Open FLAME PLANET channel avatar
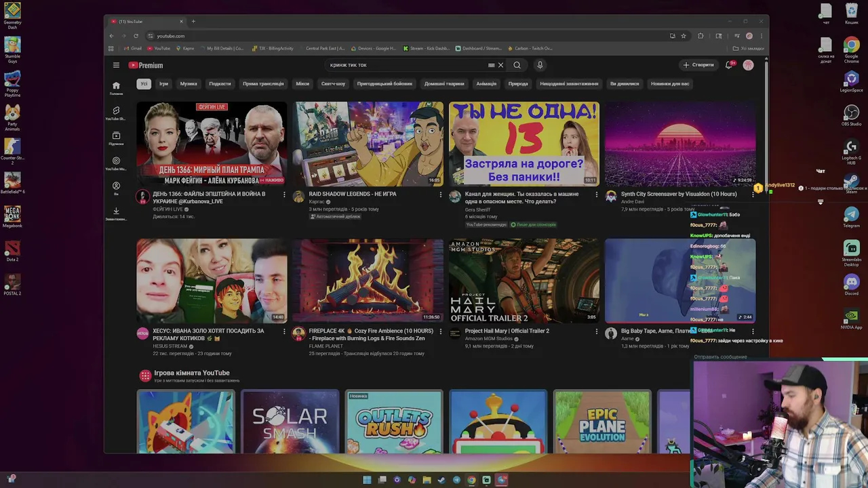This screenshot has width=868, height=488. 298,333
